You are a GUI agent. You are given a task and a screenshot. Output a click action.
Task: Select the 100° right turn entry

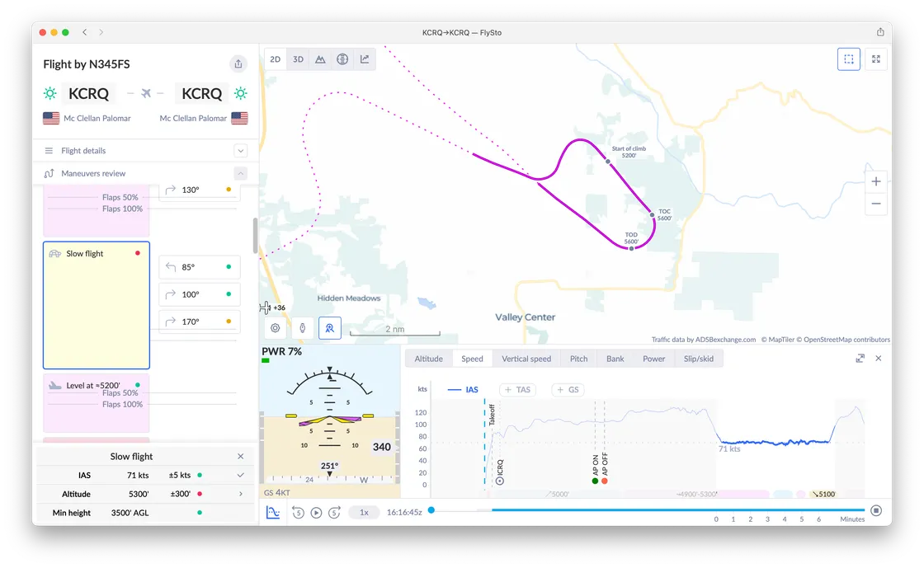click(199, 294)
